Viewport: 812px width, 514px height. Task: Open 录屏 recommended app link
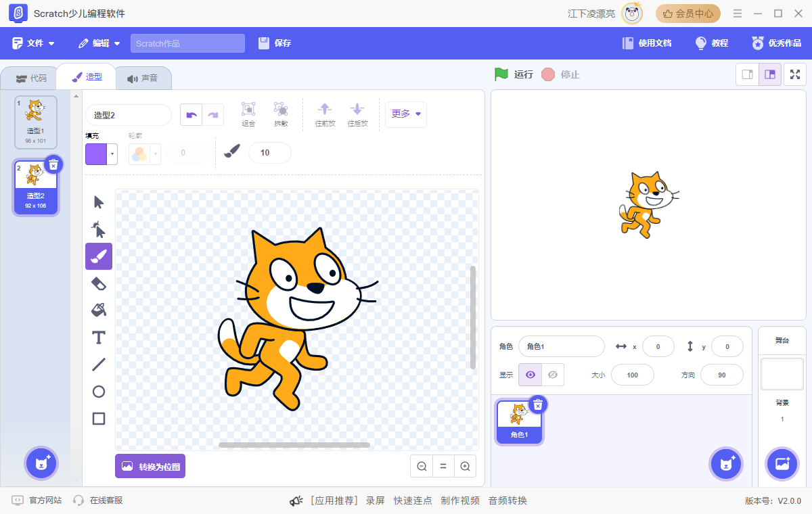376,500
